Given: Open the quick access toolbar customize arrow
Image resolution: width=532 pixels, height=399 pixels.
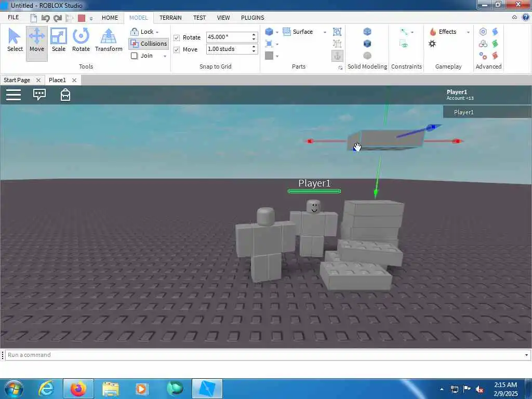Looking at the screenshot, I should tap(91, 18).
